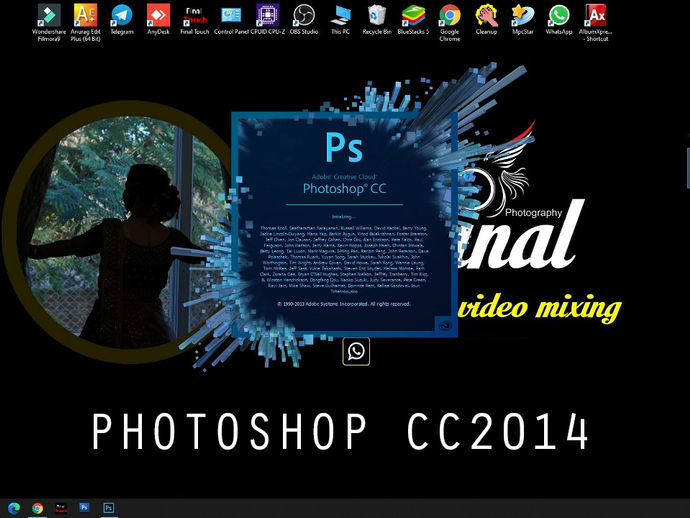Select the AnyDesk desktop shortcut
Image resolution: width=690 pixels, height=518 pixels.
pyautogui.click(x=158, y=20)
